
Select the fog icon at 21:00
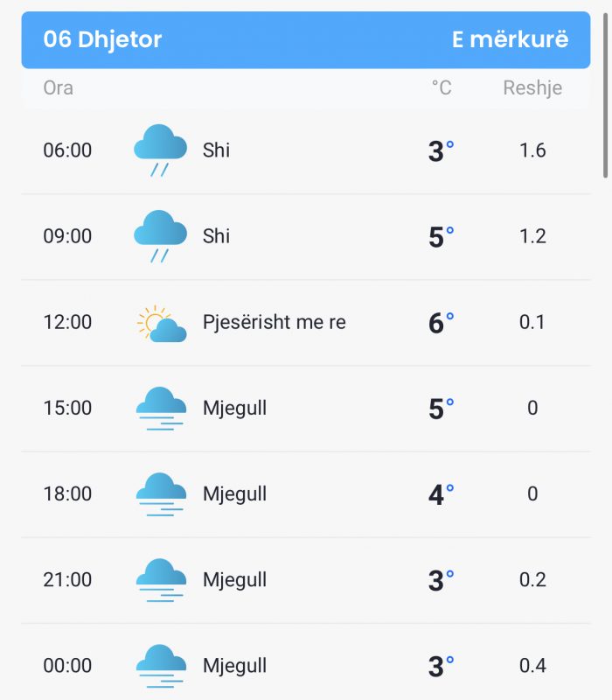pyautogui.click(x=161, y=580)
